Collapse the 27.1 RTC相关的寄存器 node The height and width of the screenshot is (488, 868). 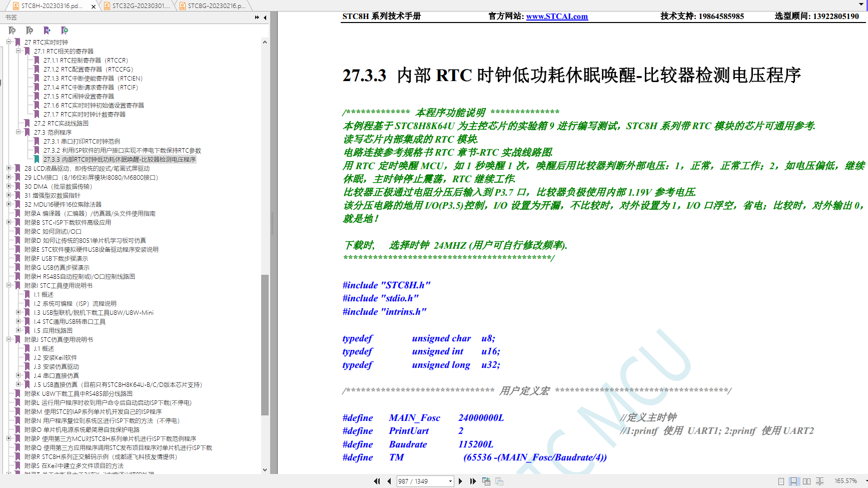click(x=18, y=51)
